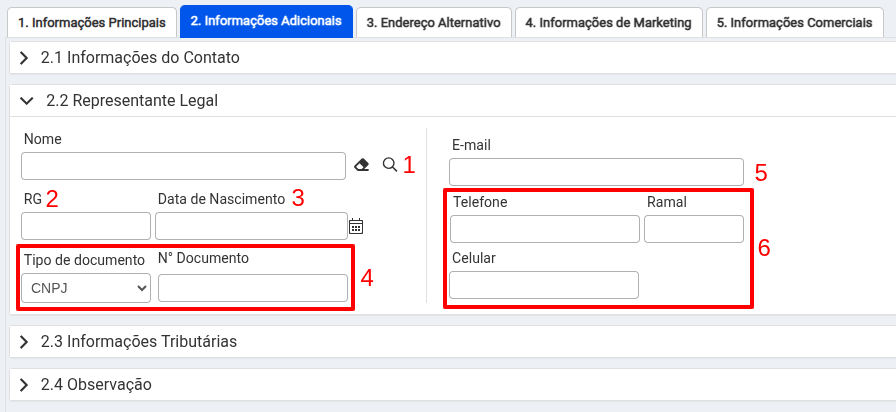896x412 pixels.
Task: Click into the RG input field
Action: click(x=86, y=226)
